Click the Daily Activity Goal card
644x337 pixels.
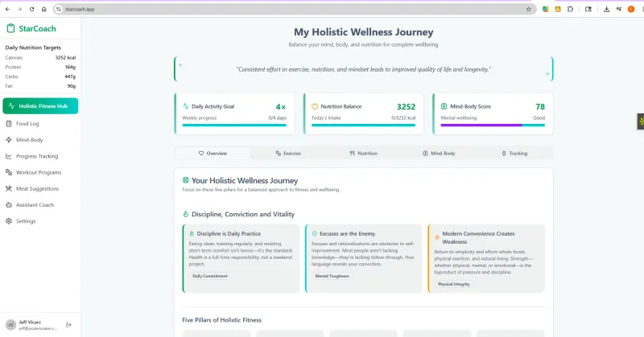pyautogui.click(x=234, y=113)
